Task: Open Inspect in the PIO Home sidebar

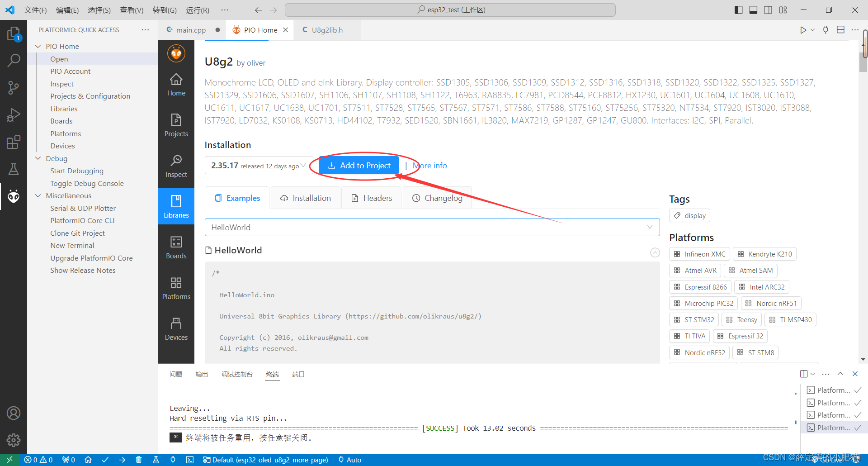Action: click(176, 166)
